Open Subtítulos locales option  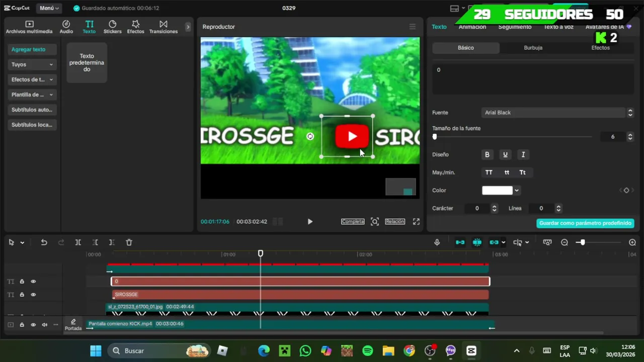tap(32, 125)
